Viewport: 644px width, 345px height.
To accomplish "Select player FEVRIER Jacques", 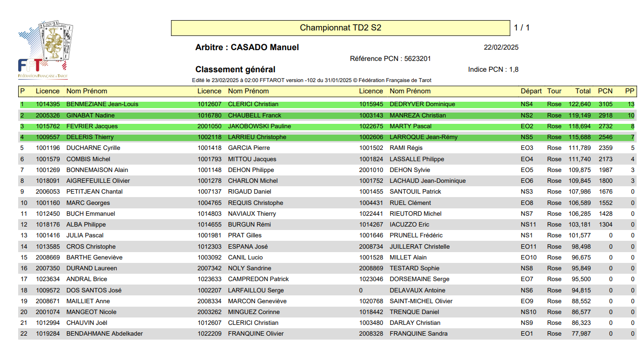I will [x=92, y=126].
